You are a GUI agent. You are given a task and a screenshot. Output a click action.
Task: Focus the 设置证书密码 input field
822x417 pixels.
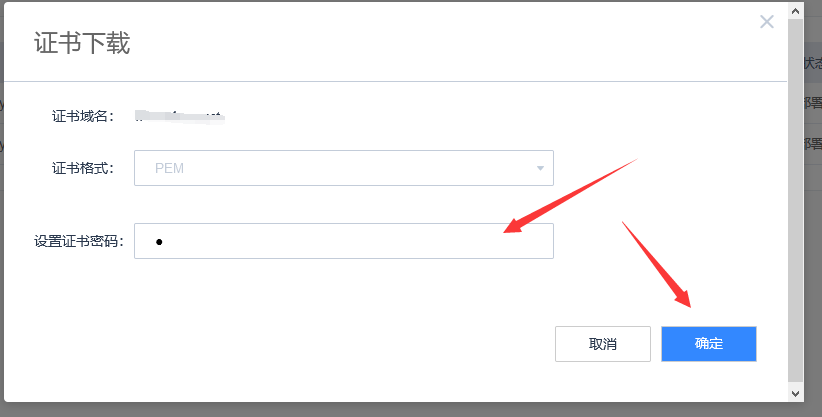(x=344, y=241)
